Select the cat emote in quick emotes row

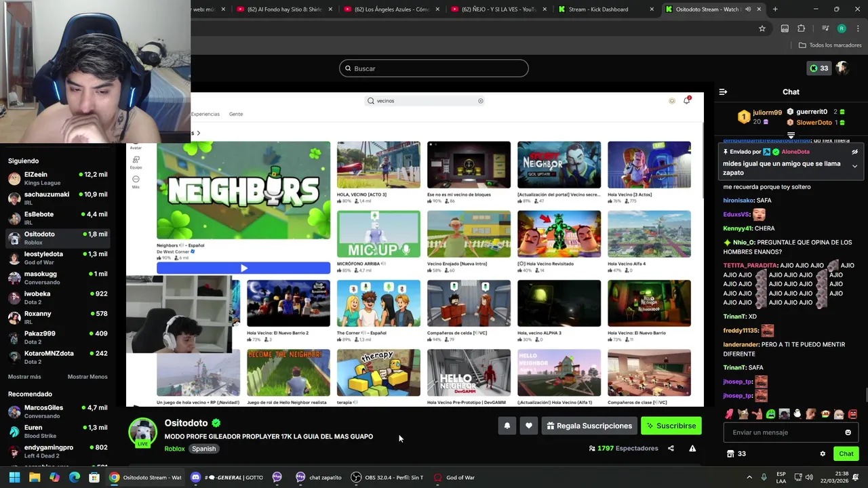tap(743, 414)
